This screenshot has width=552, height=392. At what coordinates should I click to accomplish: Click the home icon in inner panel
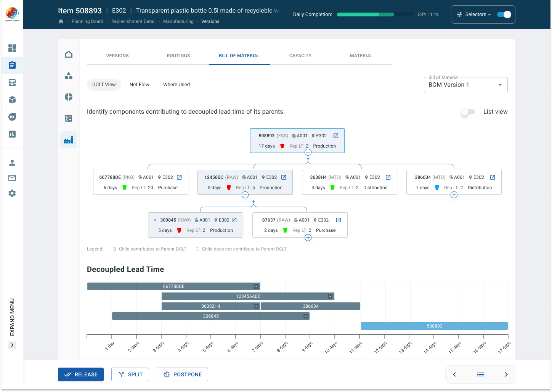pyautogui.click(x=69, y=54)
